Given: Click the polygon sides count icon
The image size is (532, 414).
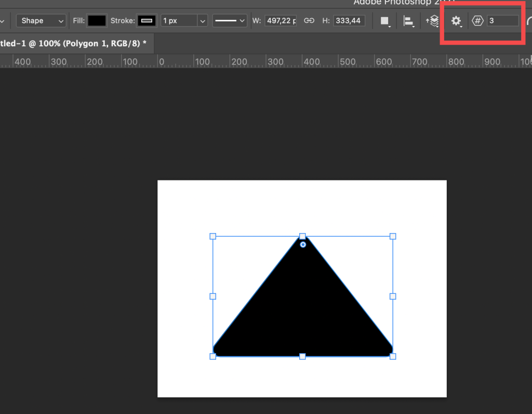Looking at the screenshot, I should coord(477,21).
